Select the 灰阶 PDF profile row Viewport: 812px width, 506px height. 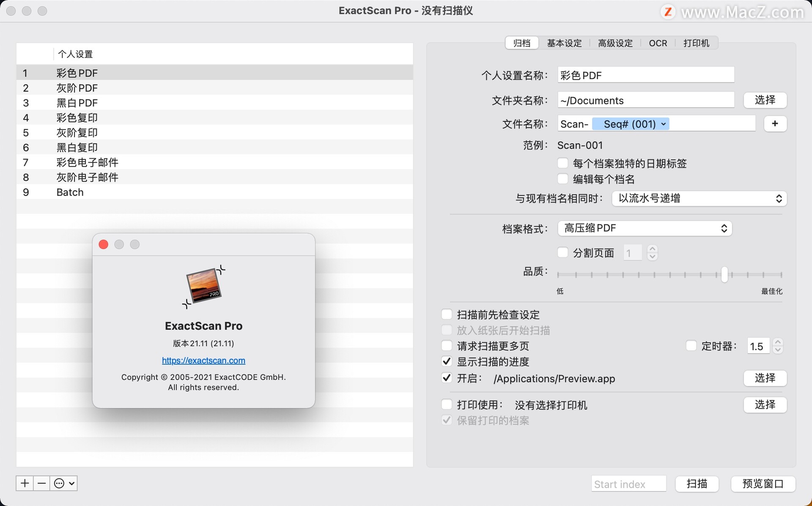(215, 88)
